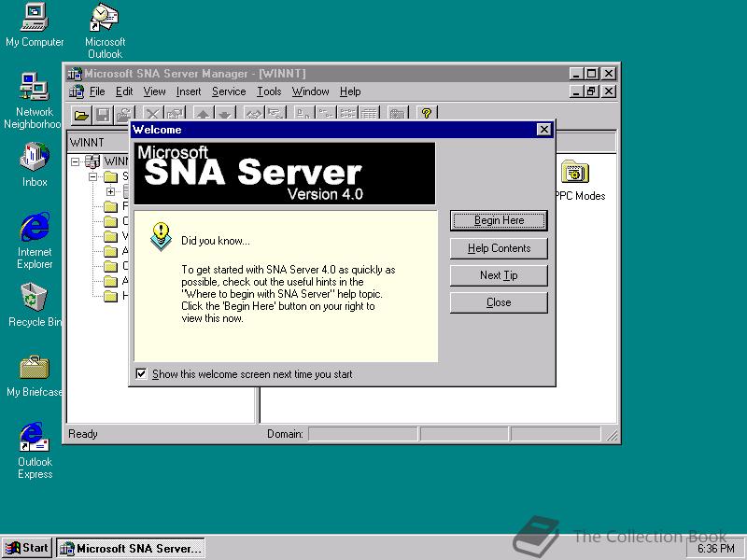Click the Save floppy disk toolbar icon
Screen dimensions: 747x560
pos(103,114)
